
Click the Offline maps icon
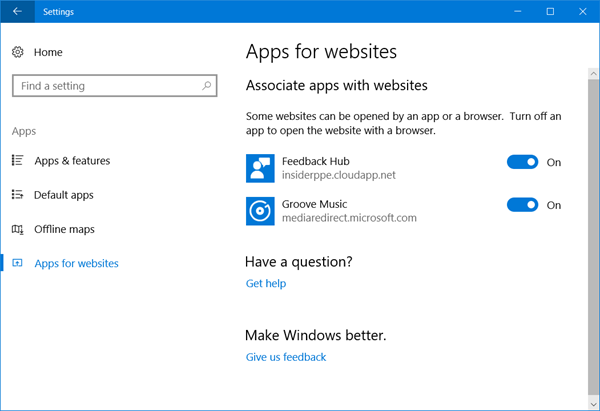pos(18,229)
